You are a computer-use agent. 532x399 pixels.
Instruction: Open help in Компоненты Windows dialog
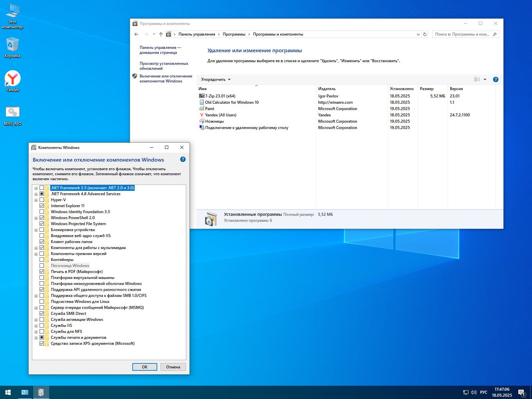[x=183, y=159]
